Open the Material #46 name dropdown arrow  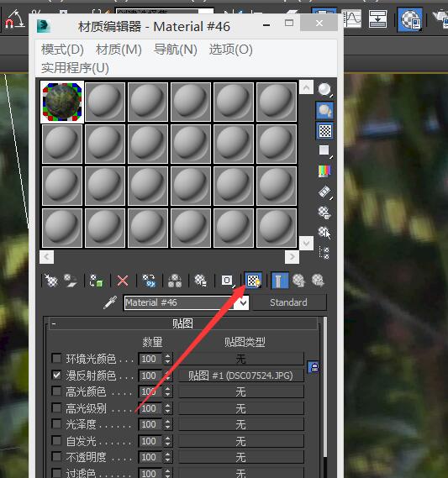243,302
